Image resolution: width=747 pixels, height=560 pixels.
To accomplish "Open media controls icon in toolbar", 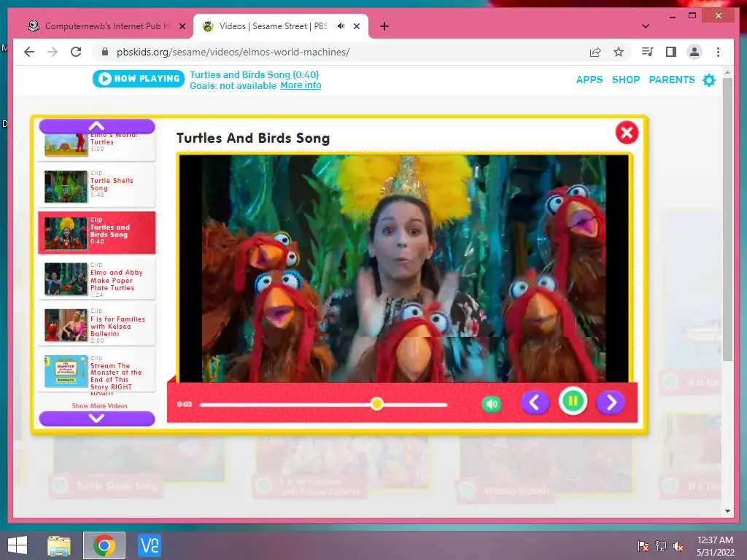I will [x=648, y=52].
